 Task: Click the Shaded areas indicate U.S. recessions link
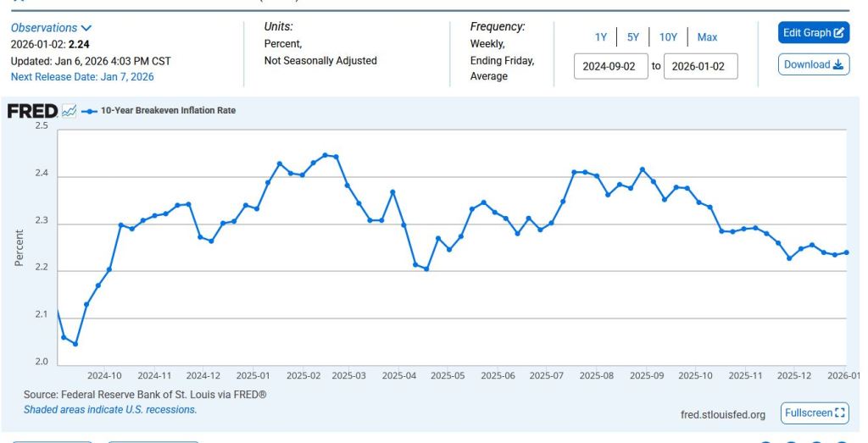pyautogui.click(x=109, y=409)
